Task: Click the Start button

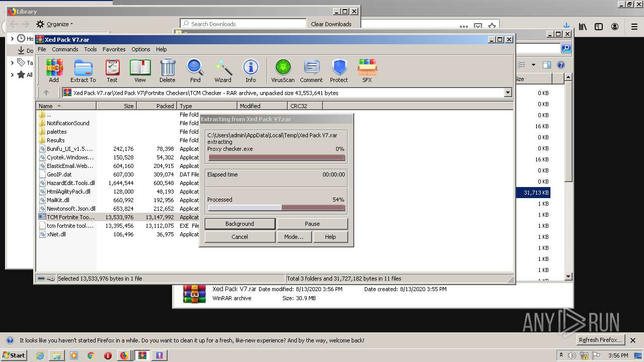Action: point(14,355)
